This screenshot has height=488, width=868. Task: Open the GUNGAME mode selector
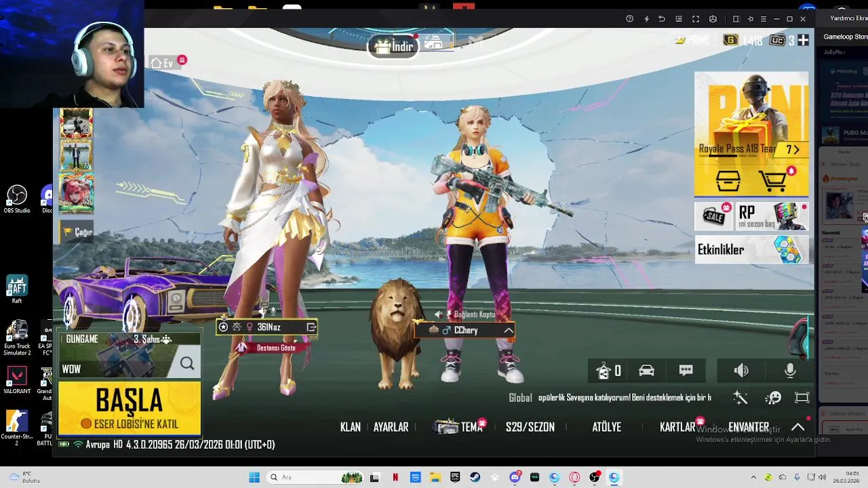pyautogui.click(x=82, y=339)
